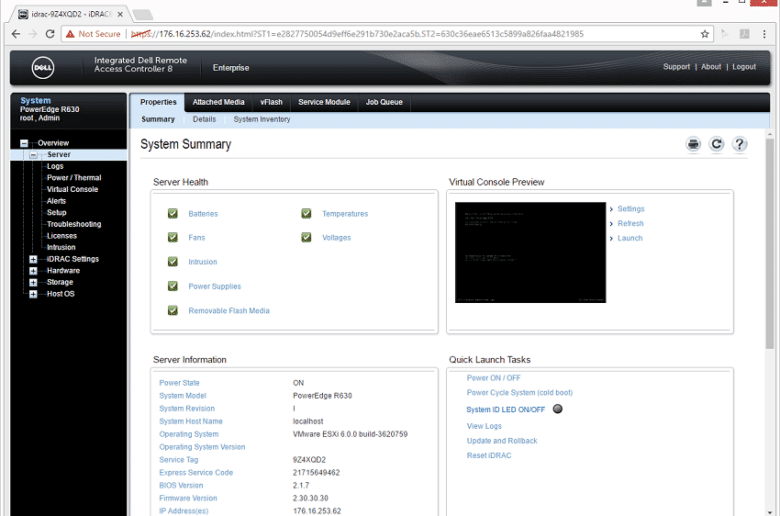Log out using the Logout link
The height and width of the screenshot is (516, 780).
(744, 67)
